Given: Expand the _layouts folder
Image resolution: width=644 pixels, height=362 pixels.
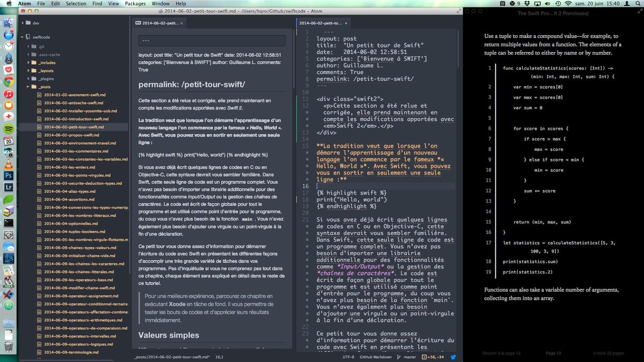Looking at the screenshot, I should coord(28,70).
